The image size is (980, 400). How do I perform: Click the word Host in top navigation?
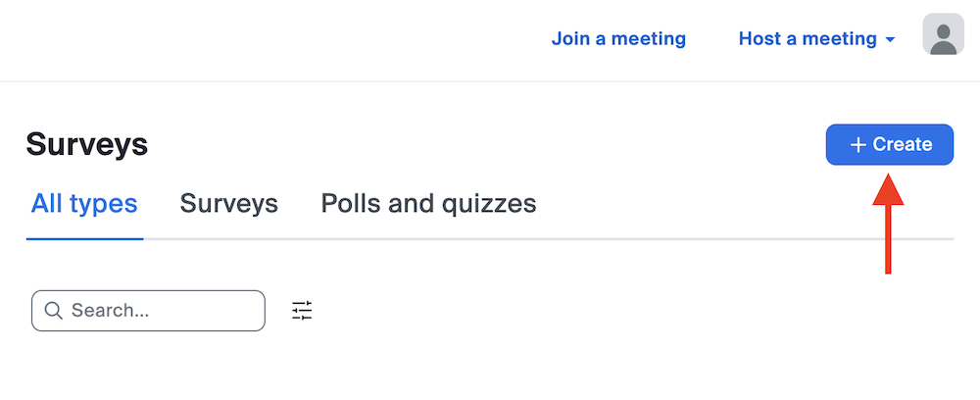pos(759,39)
